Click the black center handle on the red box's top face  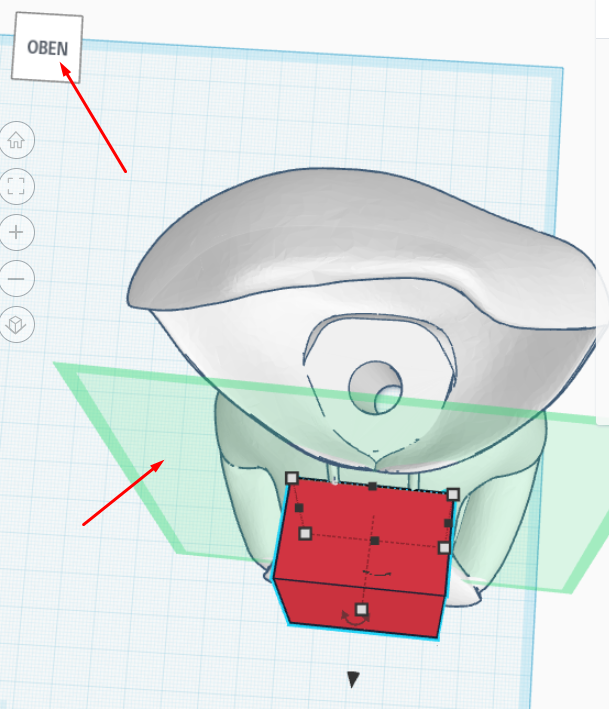(374, 541)
